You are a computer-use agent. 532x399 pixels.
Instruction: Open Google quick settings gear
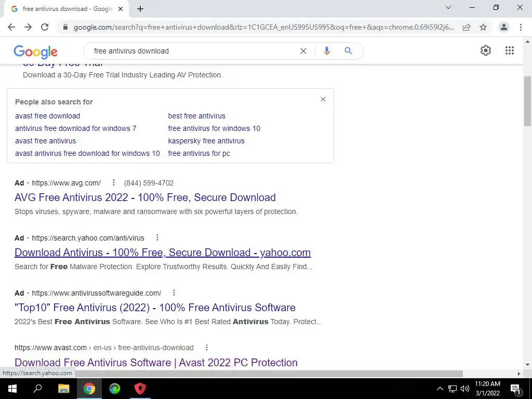pos(486,50)
